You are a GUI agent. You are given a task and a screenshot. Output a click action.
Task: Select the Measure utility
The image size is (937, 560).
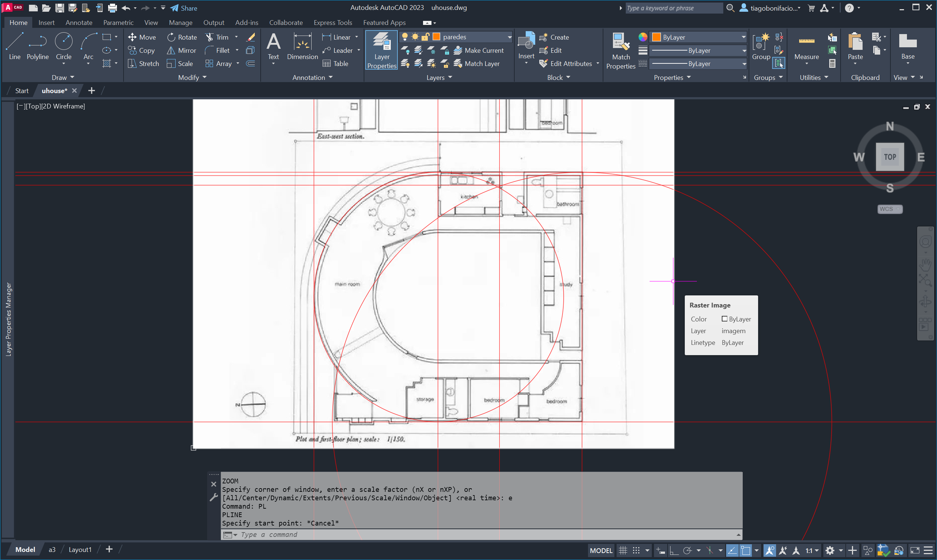point(806,47)
